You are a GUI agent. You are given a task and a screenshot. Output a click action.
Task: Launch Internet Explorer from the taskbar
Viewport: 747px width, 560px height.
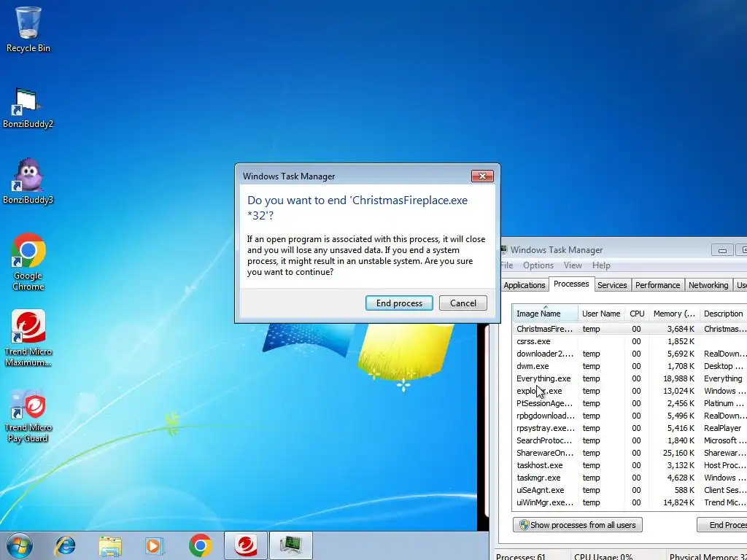coord(65,545)
